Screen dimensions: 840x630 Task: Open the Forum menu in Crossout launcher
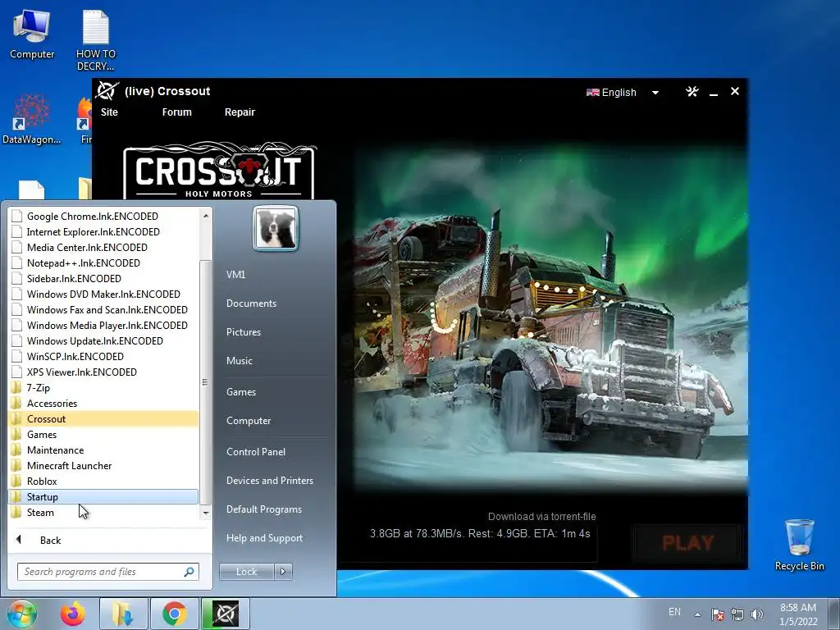[x=177, y=112]
